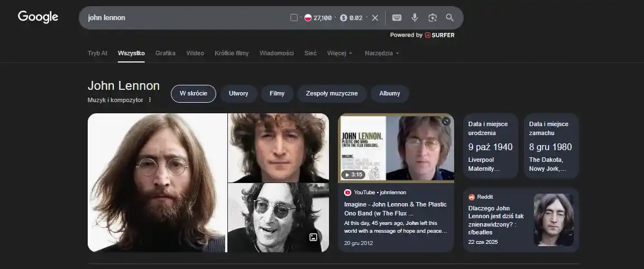
Task: Click the YouTube source icon
Action: pyautogui.click(x=348, y=192)
